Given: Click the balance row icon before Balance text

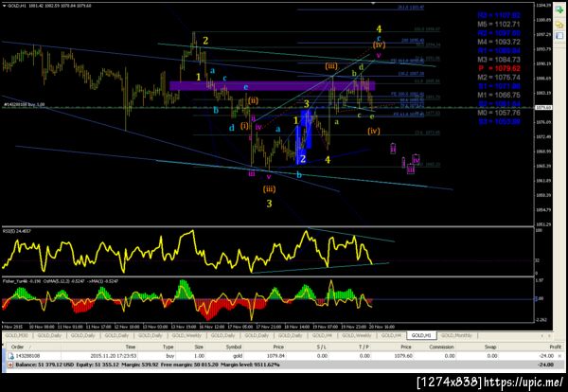Looking at the screenshot, I should (10, 365).
